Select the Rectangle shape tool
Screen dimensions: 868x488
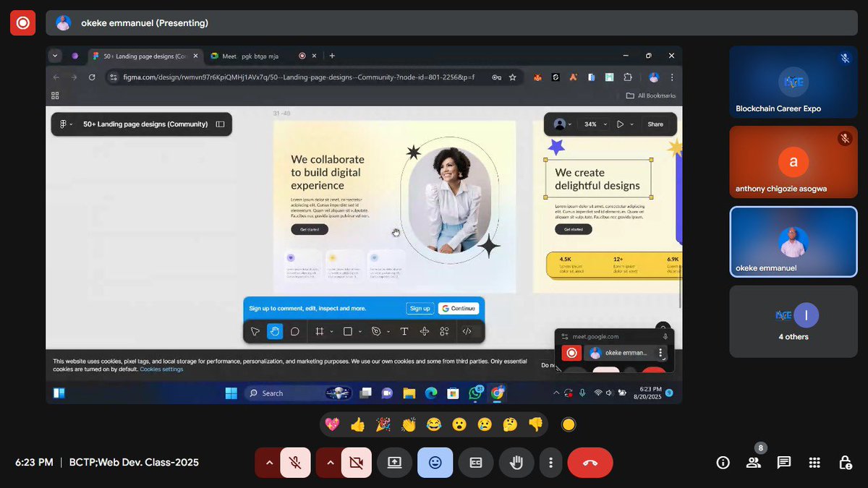pos(348,331)
